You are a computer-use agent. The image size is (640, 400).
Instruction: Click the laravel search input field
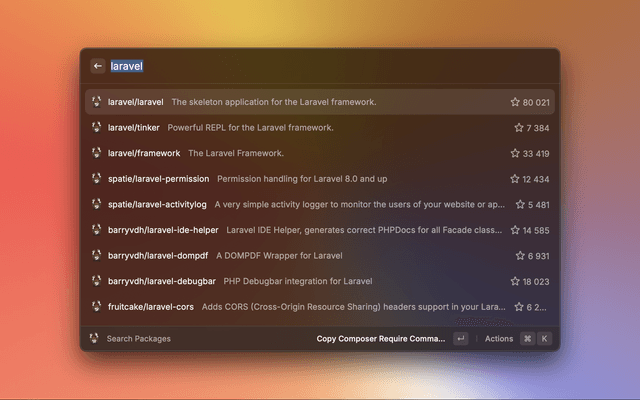point(300,66)
